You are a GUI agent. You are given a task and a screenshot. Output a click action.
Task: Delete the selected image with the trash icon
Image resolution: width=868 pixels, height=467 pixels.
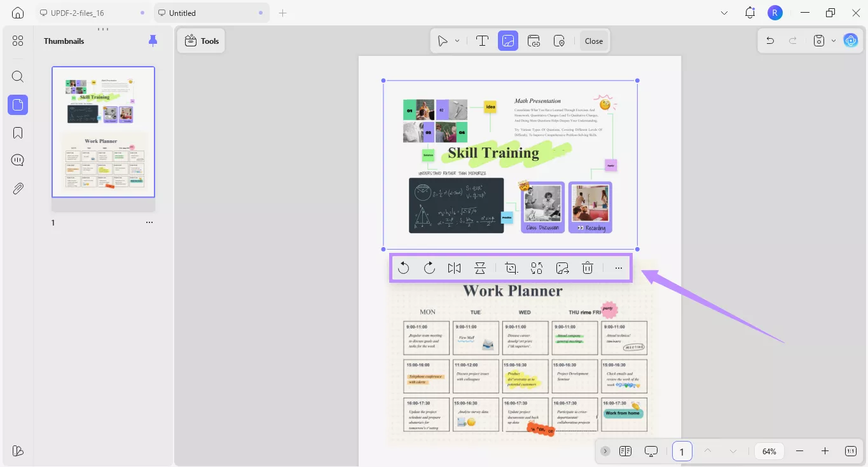(x=587, y=267)
